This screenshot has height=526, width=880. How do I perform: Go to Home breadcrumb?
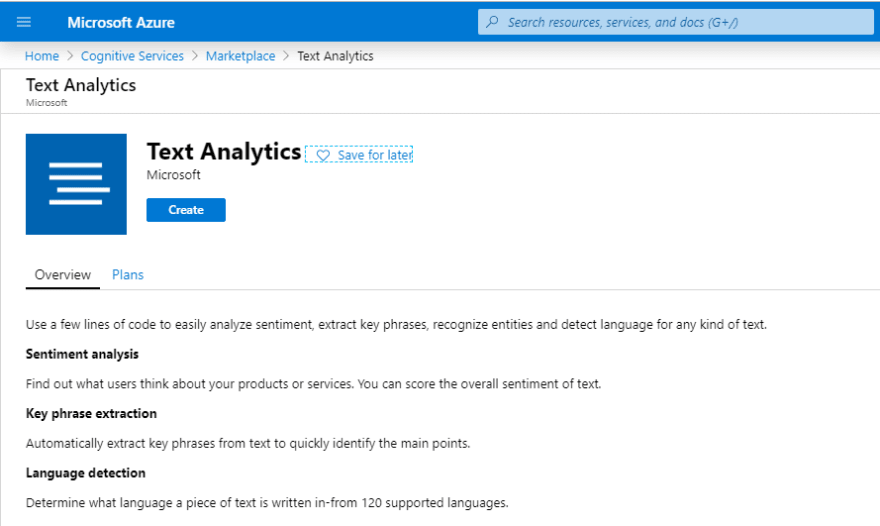click(x=42, y=56)
